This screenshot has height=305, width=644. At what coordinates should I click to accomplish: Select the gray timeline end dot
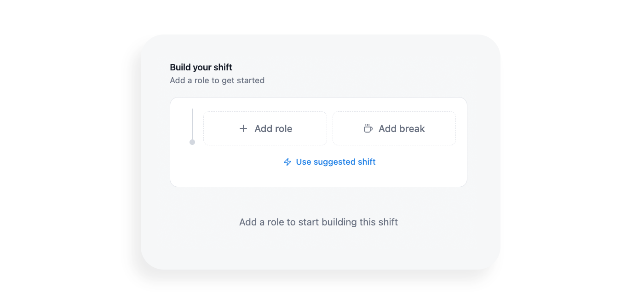point(192,142)
